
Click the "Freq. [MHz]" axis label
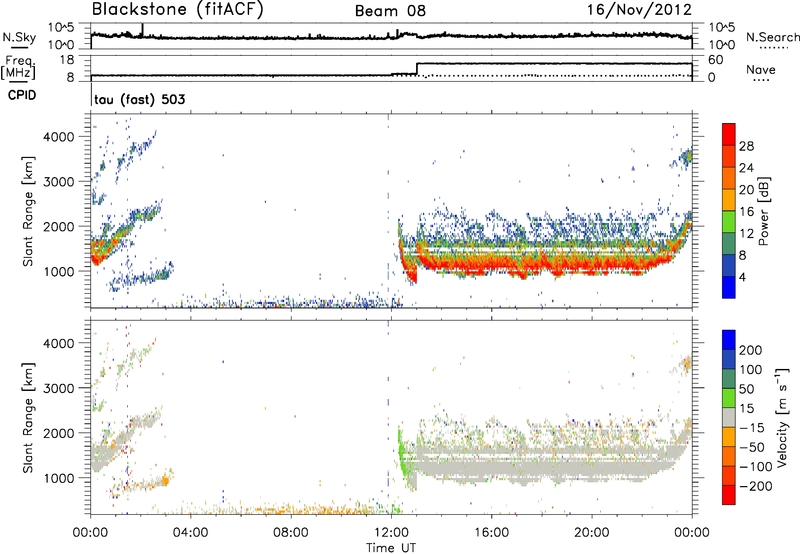tap(18, 68)
